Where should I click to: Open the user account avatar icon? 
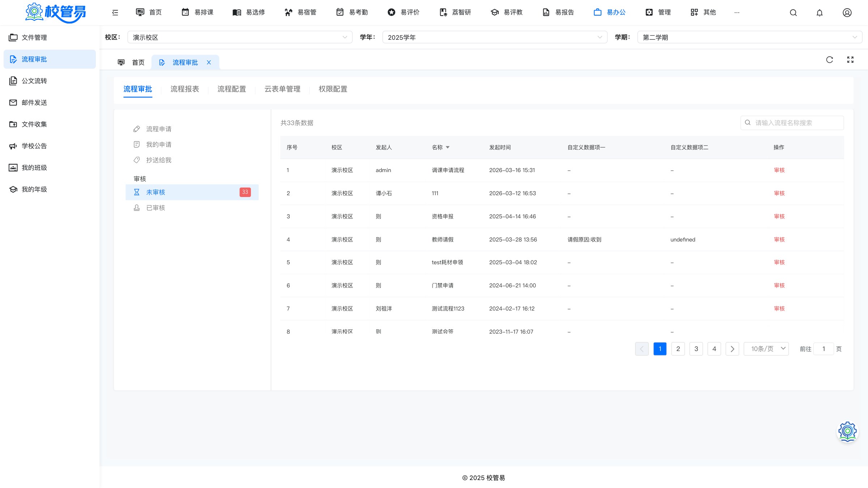pos(847,13)
